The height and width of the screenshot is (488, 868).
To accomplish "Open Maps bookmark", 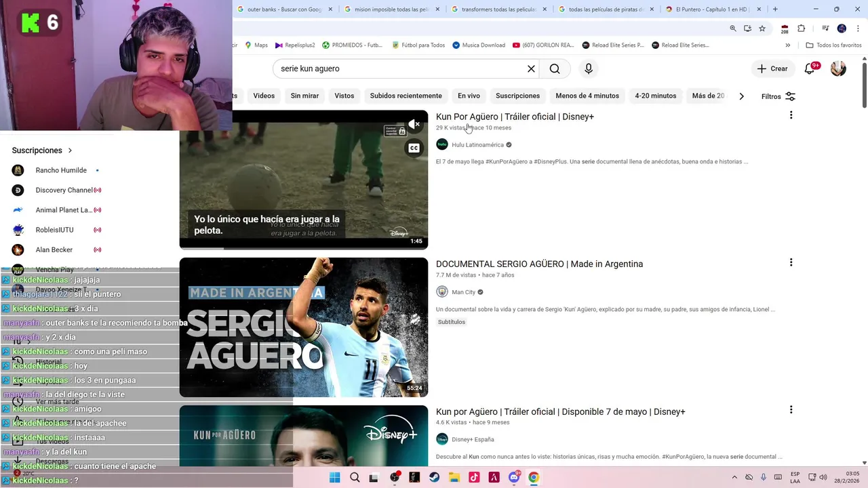I will coord(255,45).
